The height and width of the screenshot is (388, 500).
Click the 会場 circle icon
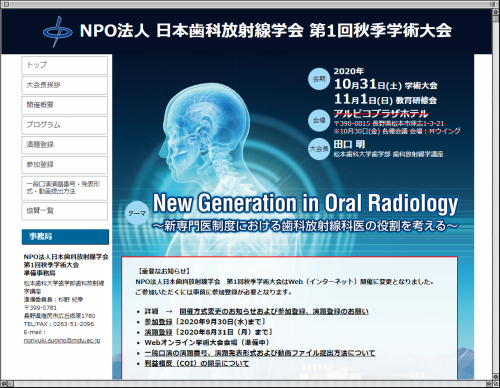[319, 120]
